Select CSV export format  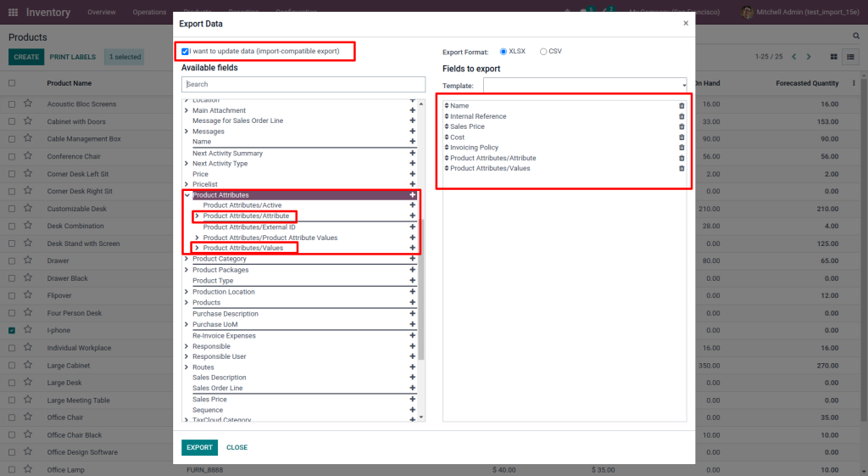[x=543, y=52]
